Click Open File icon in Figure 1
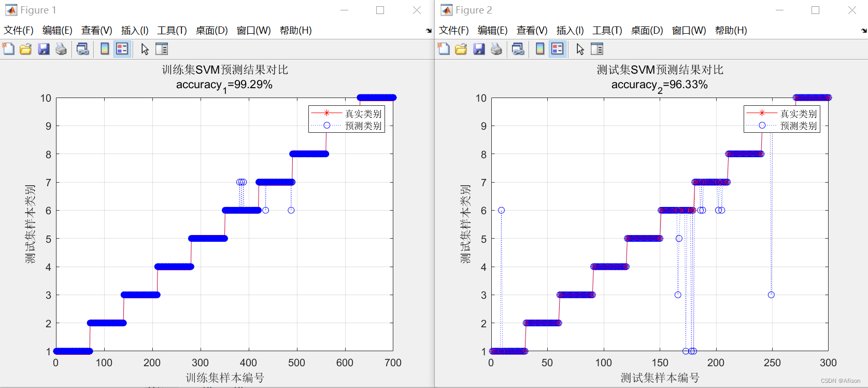The image size is (868, 388). click(25, 49)
